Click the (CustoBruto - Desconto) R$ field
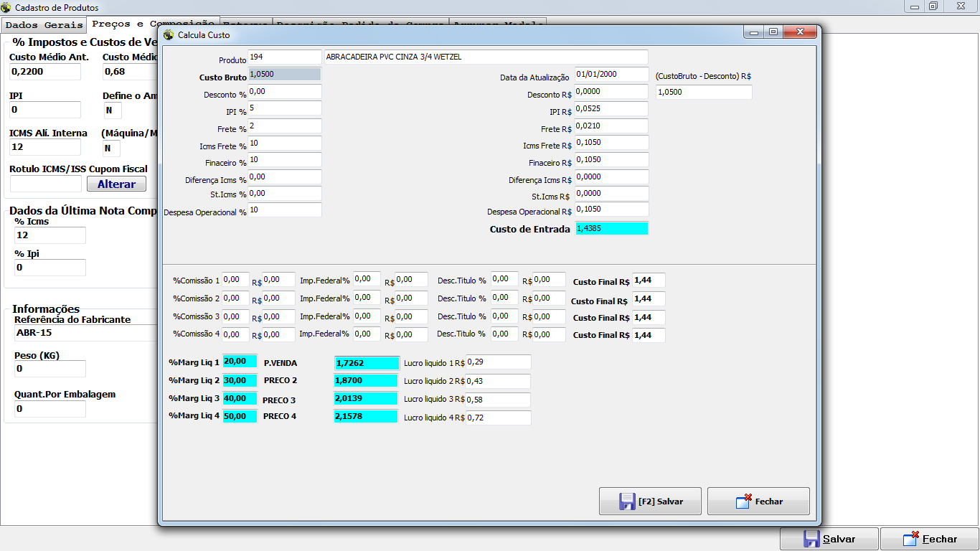The image size is (980, 551). tap(704, 93)
